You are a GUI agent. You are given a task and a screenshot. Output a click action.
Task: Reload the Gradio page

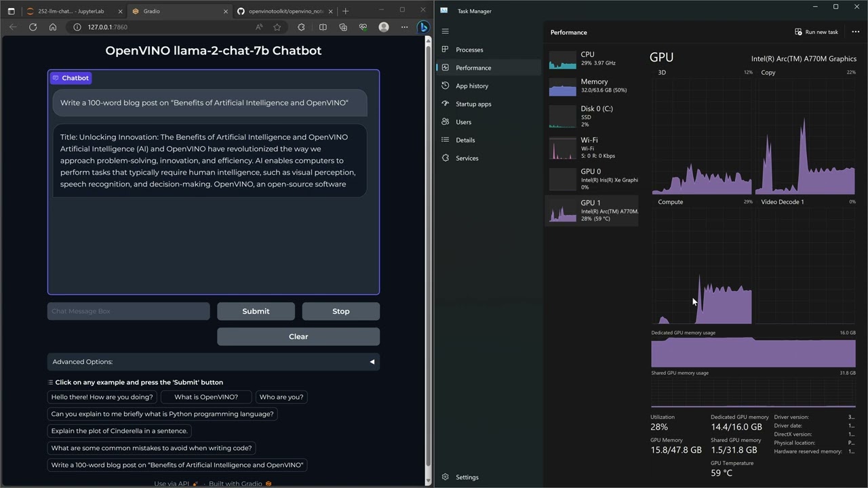pyautogui.click(x=33, y=27)
